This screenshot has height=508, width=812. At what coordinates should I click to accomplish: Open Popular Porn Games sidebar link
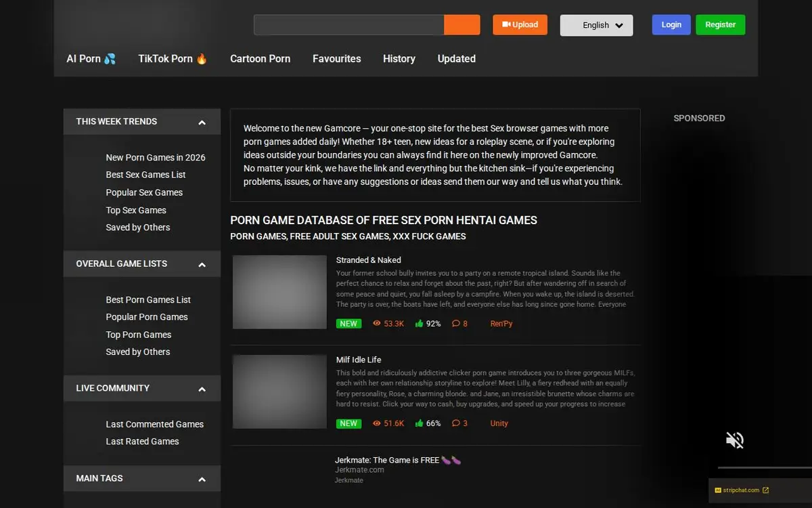[x=147, y=317]
